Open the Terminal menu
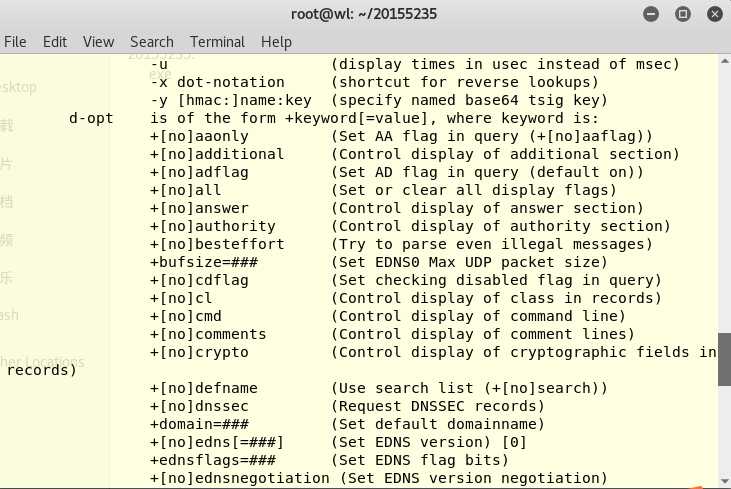The height and width of the screenshot is (489, 731). click(217, 42)
